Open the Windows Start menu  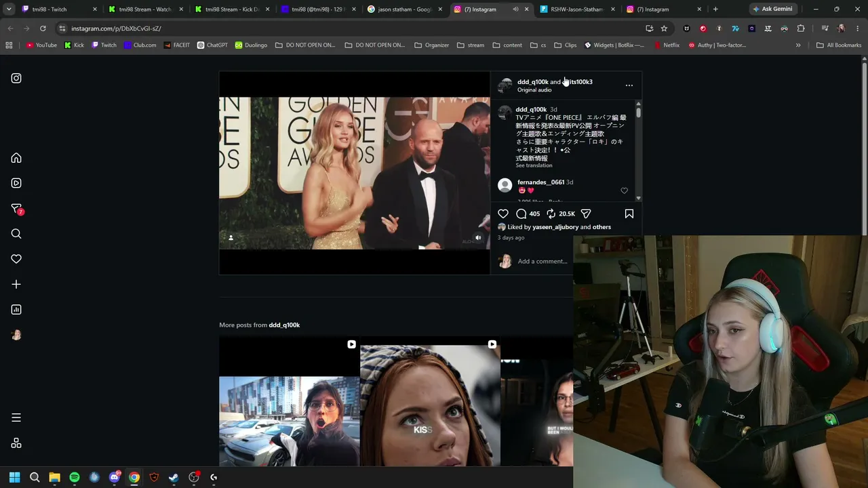(x=15, y=477)
